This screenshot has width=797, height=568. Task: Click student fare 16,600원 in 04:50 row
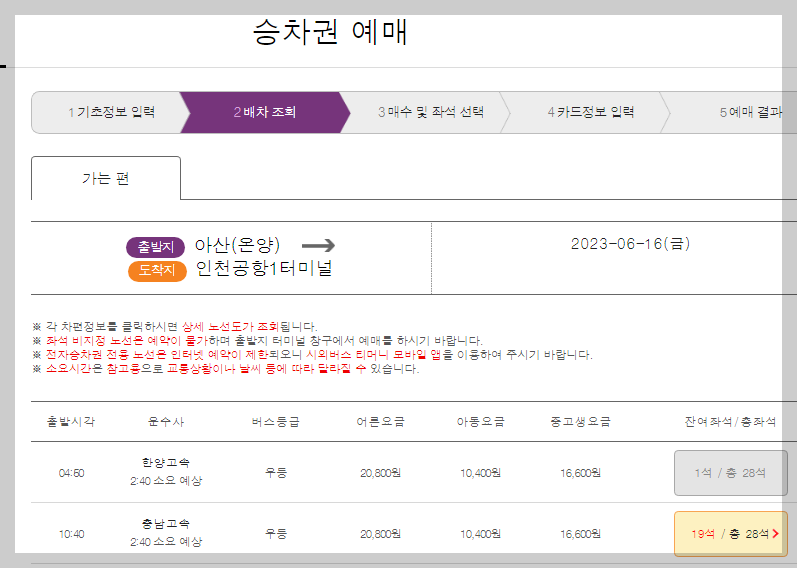coord(580,473)
